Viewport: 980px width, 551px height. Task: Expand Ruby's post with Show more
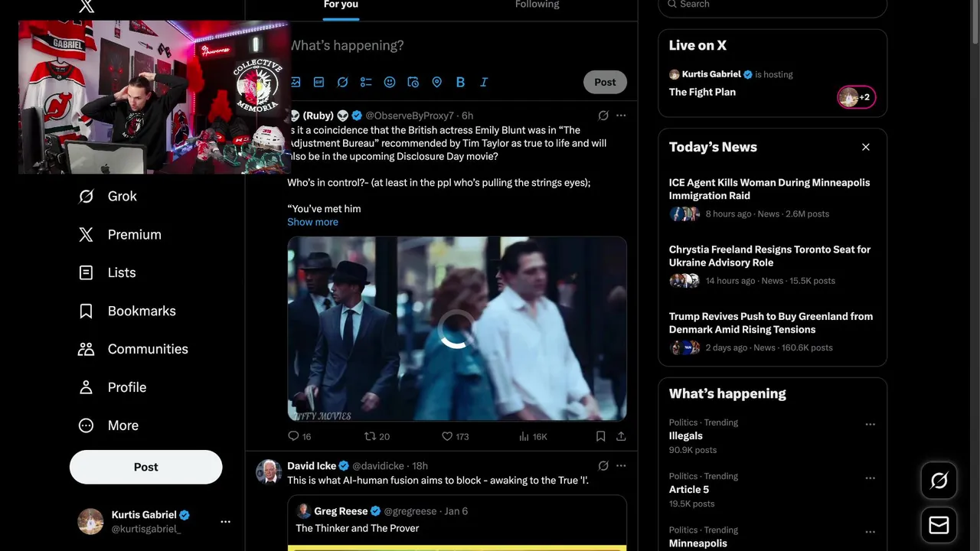[x=312, y=222]
